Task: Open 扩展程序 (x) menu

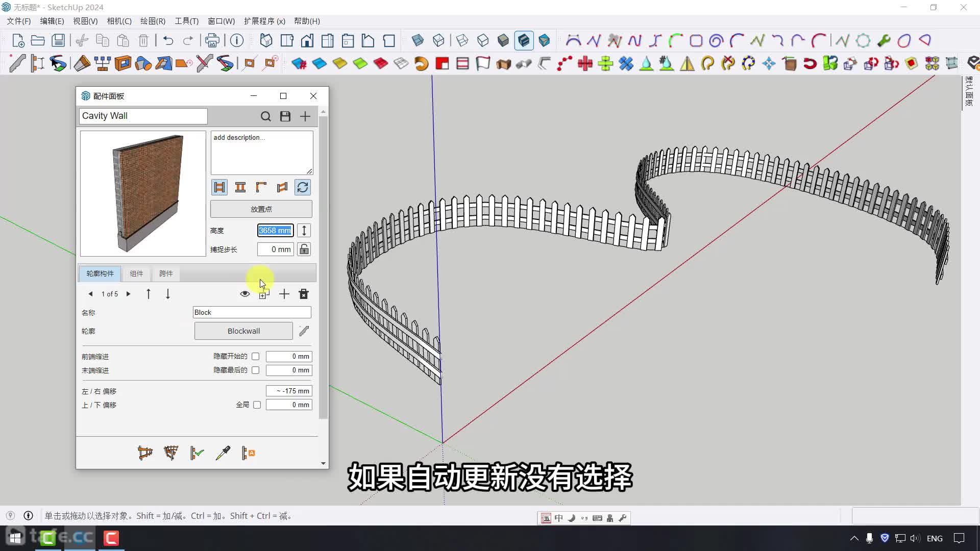Action: click(x=264, y=21)
